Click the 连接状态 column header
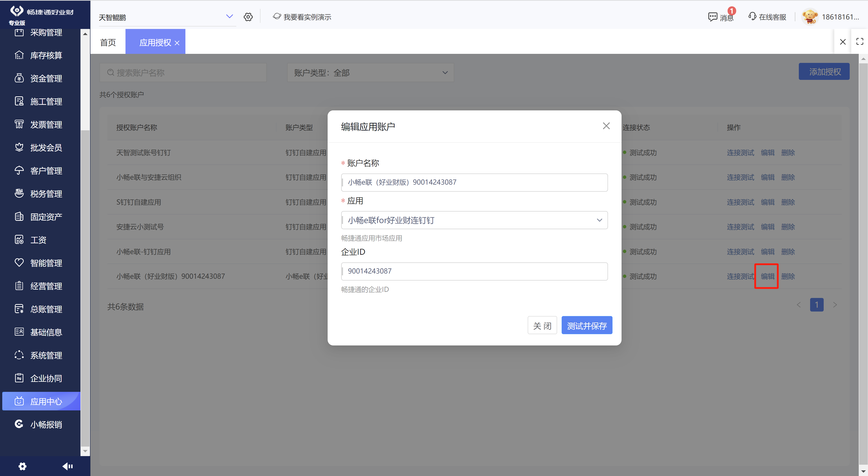This screenshot has height=476, width=868. [x=636, y=127]
